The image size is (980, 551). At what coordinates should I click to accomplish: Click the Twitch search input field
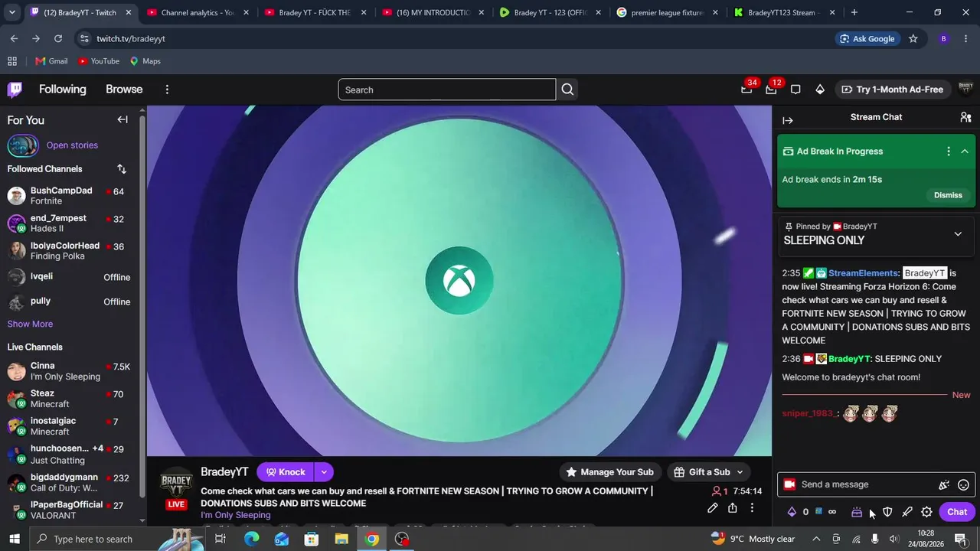[447, 90]
